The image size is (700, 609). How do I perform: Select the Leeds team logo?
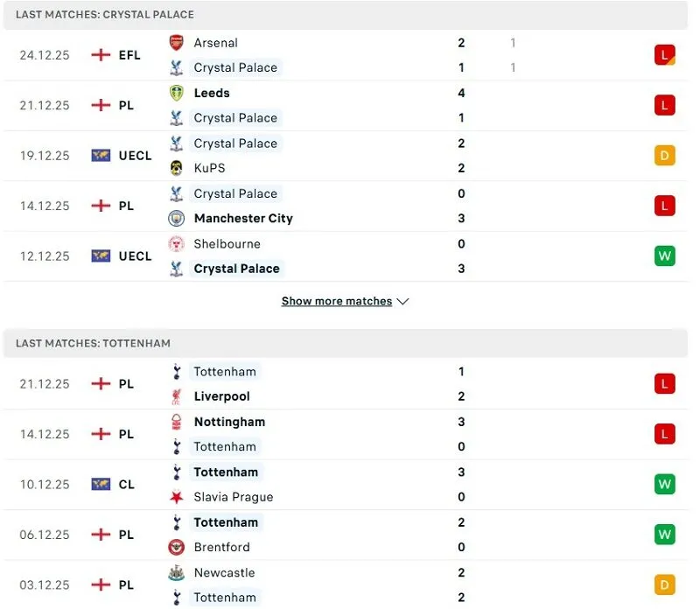(178, 93)
